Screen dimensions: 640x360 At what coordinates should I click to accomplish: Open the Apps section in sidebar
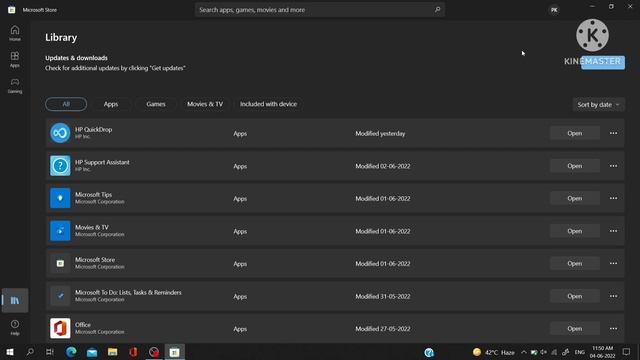click(x=15, y=59)
